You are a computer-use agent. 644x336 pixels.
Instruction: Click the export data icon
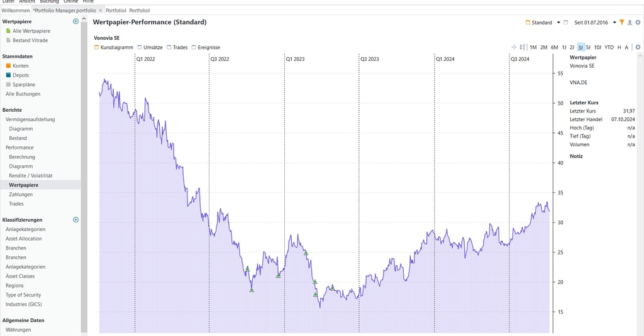pyautogui.click(x=630, y=23)
